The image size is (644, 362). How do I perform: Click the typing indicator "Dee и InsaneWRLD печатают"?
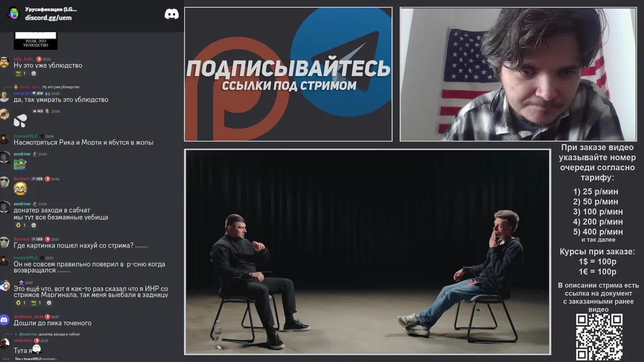coord(36,359)
